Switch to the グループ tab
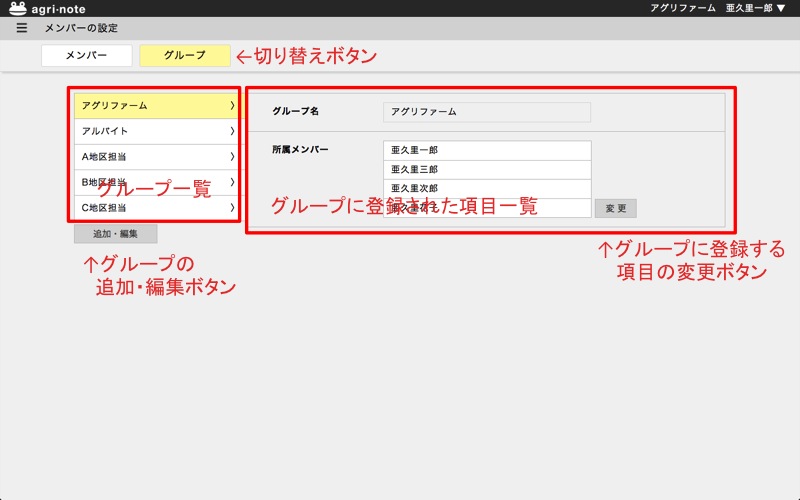The image size is (800, 500). tap(184, 55)
